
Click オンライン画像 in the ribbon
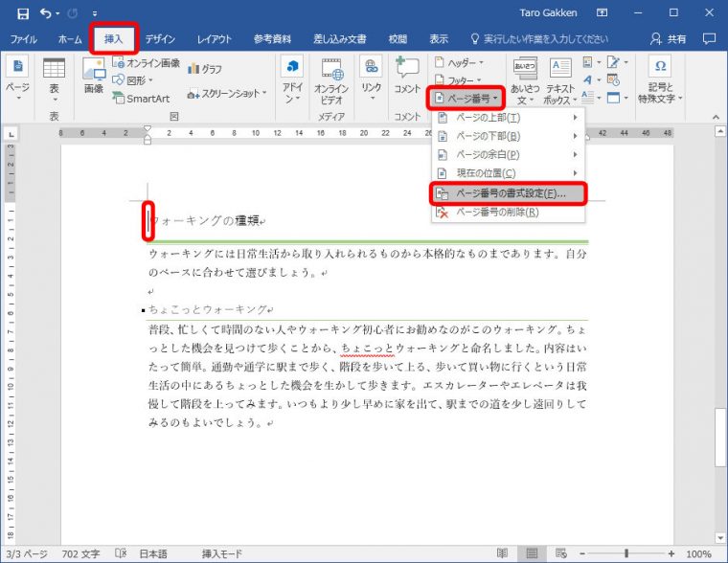tap(147, 62)
